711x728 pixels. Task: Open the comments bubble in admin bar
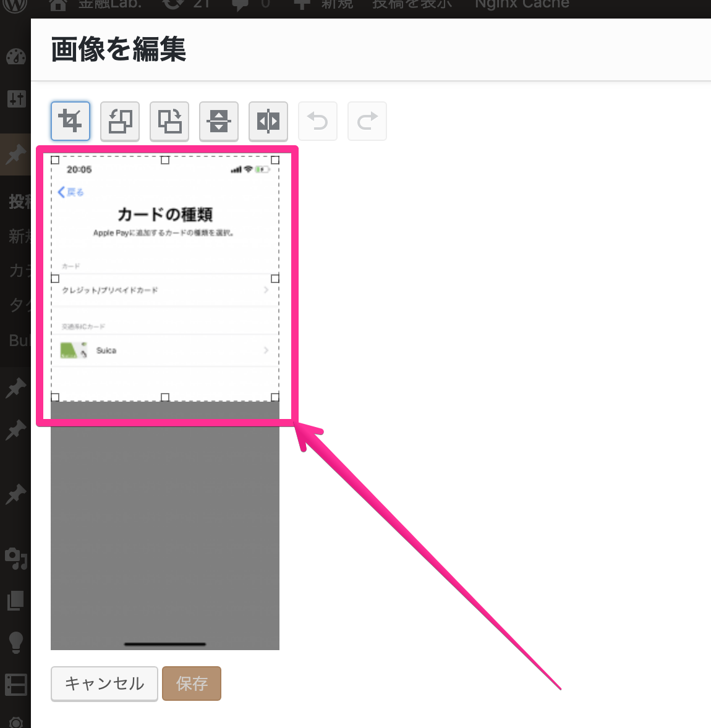(x=251, y=5)
